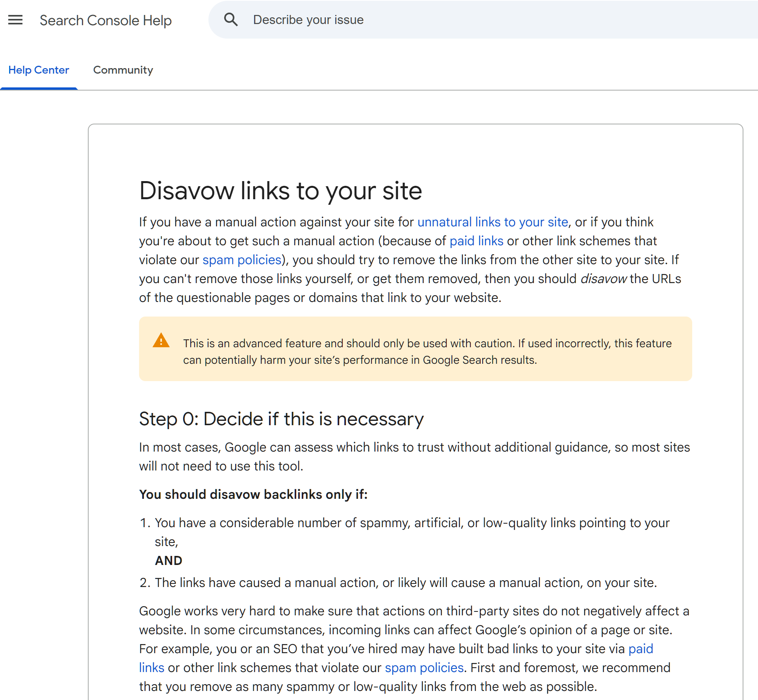This screenshot has height=700, width=758.
Task: Open the hamburger main menu
Action: point(15,20)
